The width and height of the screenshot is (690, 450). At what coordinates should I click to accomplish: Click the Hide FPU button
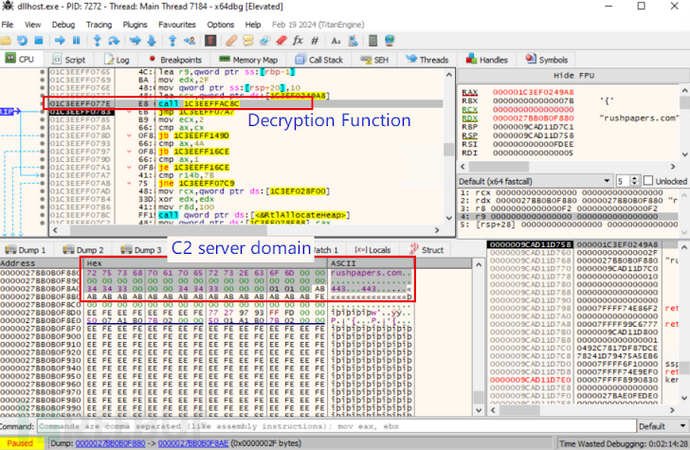point(574,76)
